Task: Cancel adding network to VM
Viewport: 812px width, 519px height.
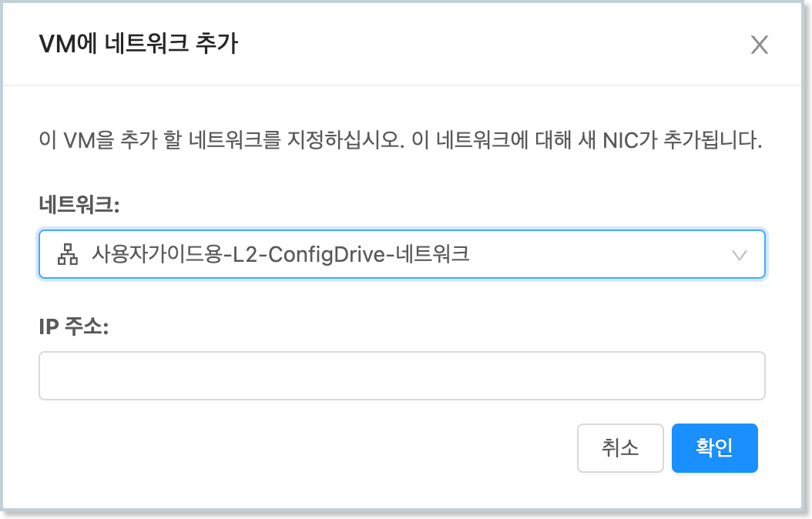Action: click(619, 448)
